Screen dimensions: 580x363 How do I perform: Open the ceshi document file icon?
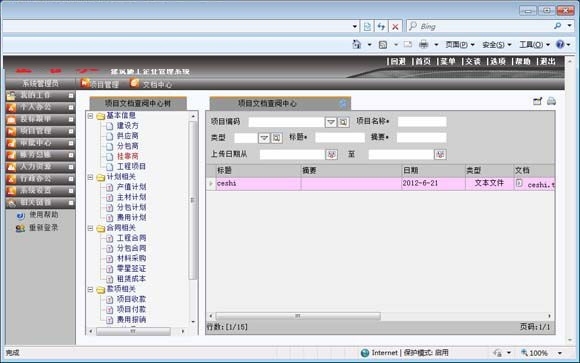click(519, 183)
